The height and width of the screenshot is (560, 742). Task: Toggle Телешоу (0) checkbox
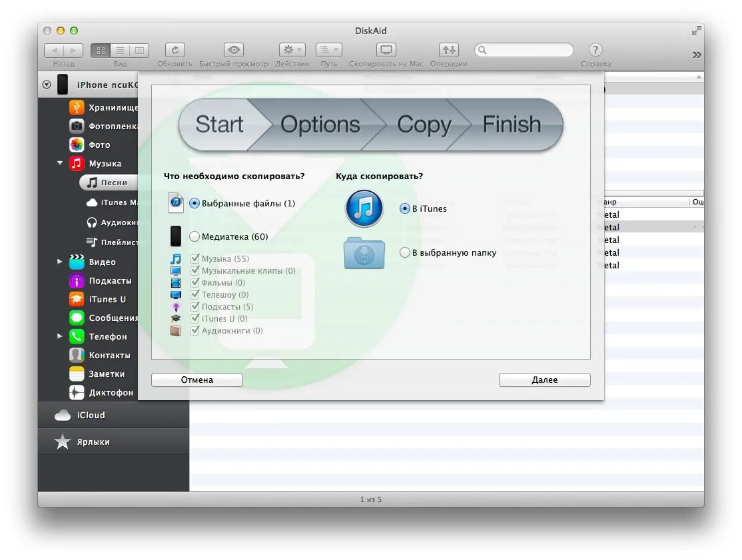(x=194, y=294)
